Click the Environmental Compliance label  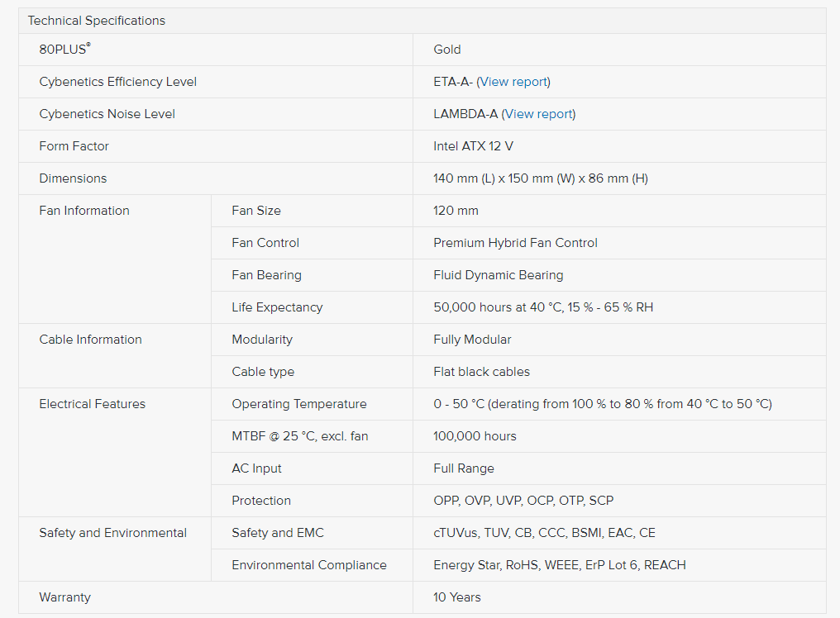308,565
